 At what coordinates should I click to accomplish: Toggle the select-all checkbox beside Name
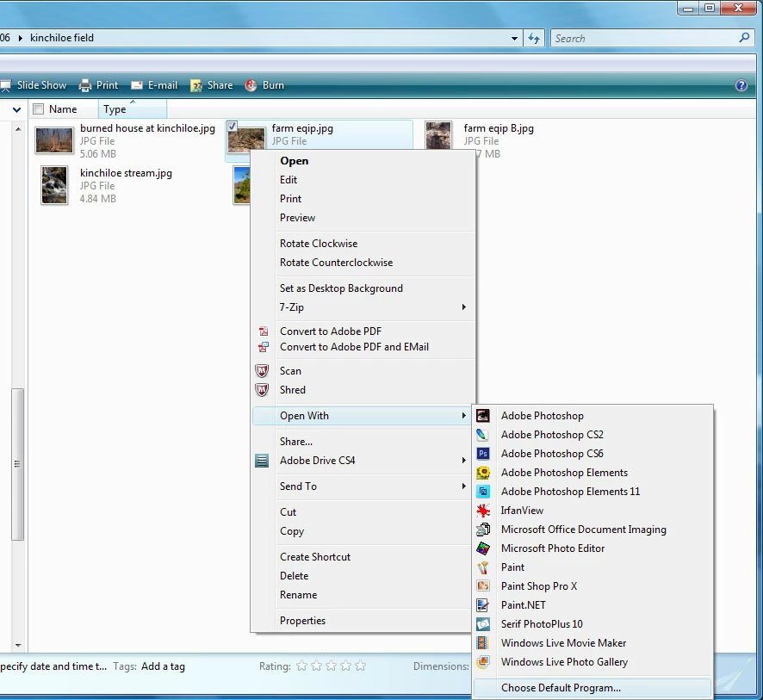(39, 109)
